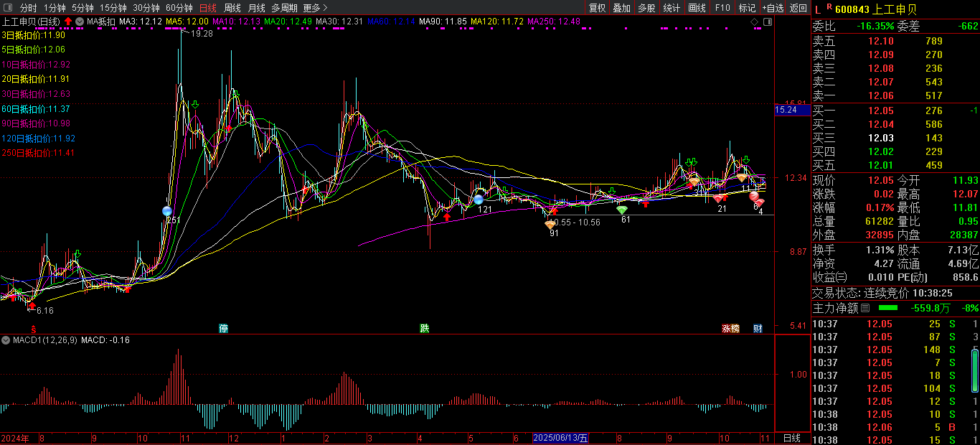Open F10 company info
Image resolution: width=980 pixels, height=445 pixels.
[722, 8]
